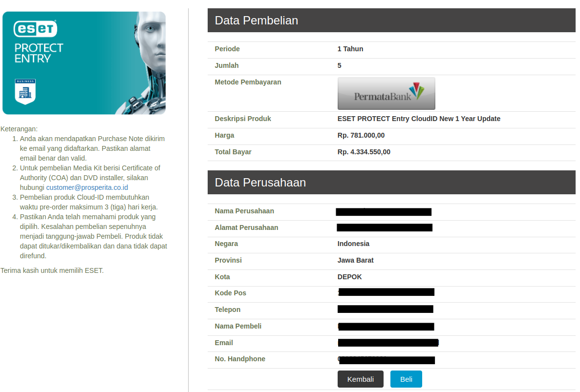
Task: Click the 'Total Bayar' label
Action: pyautogui.click(x=233, y=152)
